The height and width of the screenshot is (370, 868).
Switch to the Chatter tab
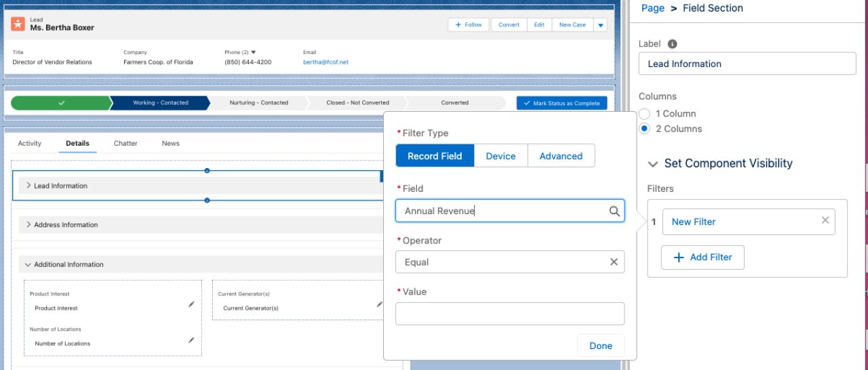click(125, 144)
